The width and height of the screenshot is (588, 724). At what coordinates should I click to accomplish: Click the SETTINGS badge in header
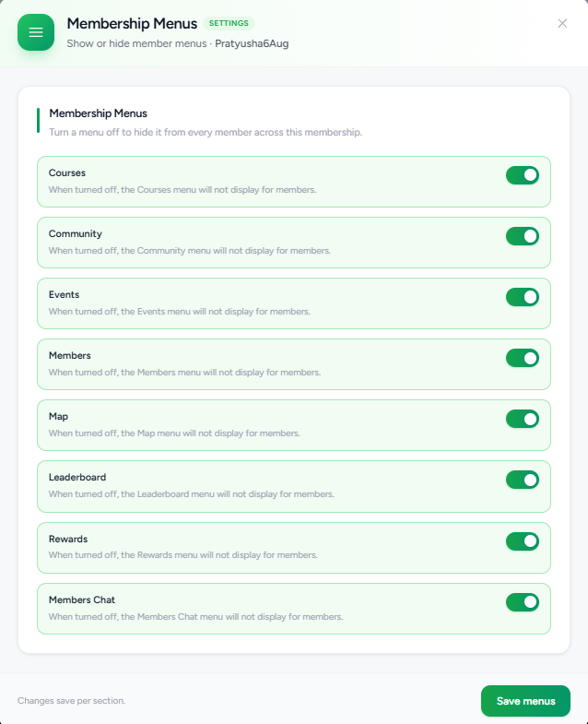point(229,23)
